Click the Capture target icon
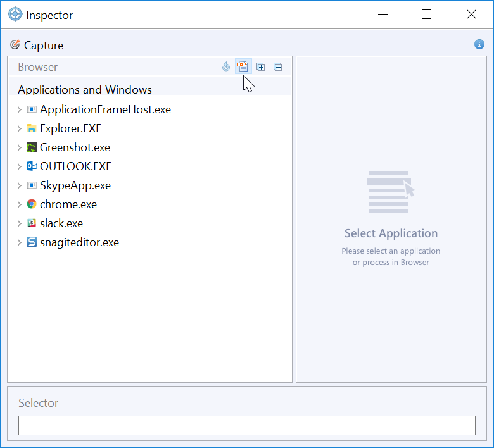The height and width of the screenshot is (448, 494). 15,45
